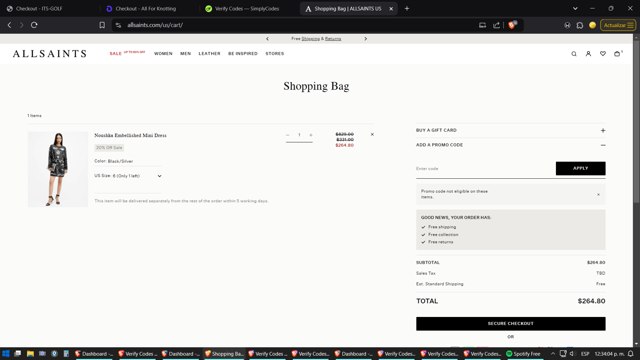This screenshot has width=640, height=360.
Task: Increase quantity with the plus button
Action: click(311, 135)
